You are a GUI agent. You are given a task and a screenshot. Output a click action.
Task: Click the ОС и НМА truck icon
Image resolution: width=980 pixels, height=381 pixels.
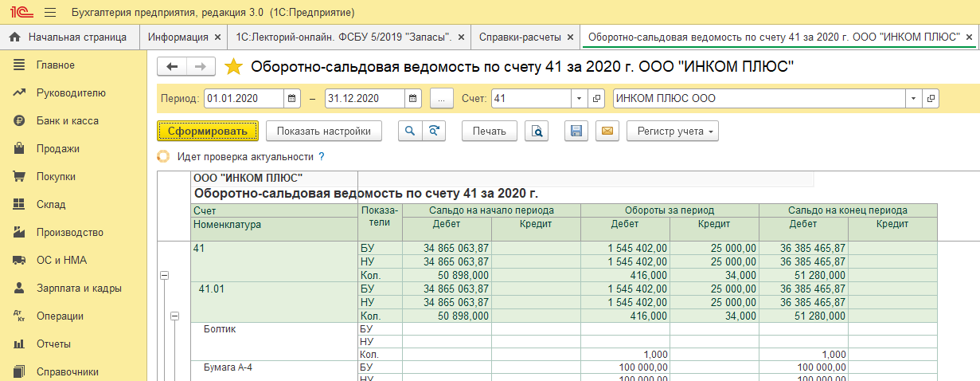tap(20, 261)
